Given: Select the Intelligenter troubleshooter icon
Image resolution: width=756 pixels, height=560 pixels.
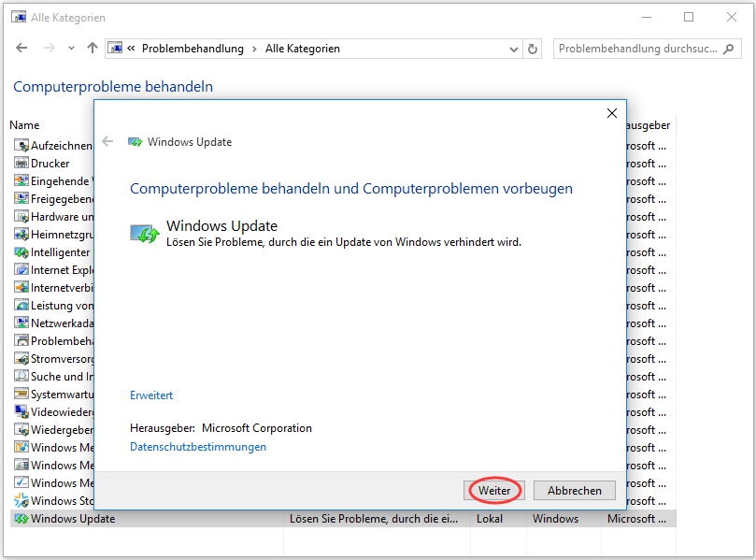Looking at the screenshot, I should (x=21, y=252).
